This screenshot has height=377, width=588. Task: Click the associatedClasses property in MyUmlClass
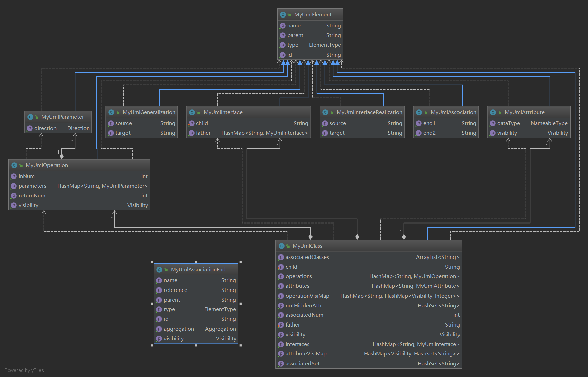coord(307,257)
